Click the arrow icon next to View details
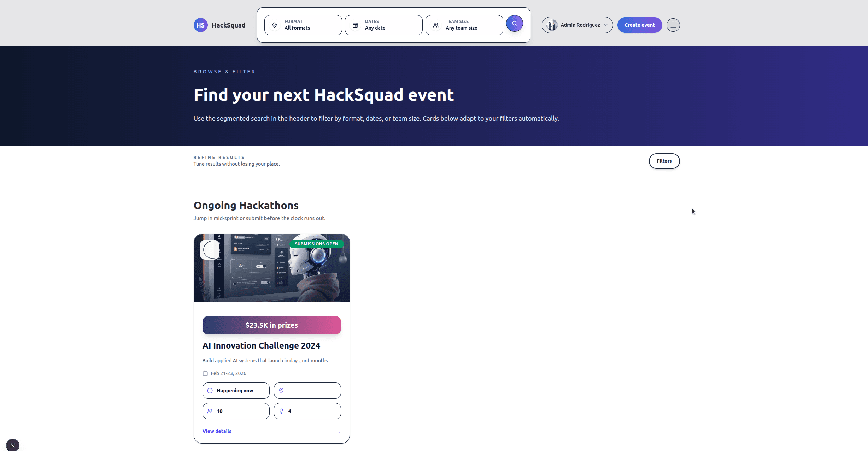The width and height of the screenshot is (868, 451). coord(339,431)
